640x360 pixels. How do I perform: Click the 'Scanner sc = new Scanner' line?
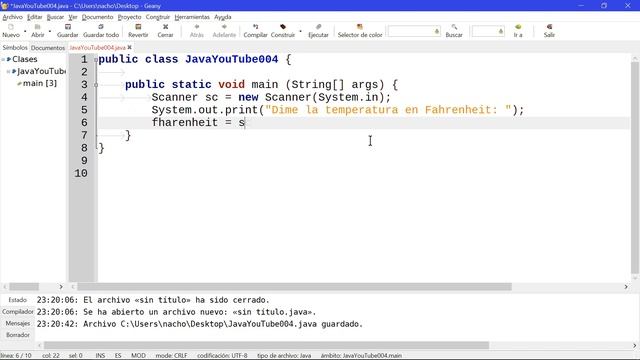tap(271, 97)
